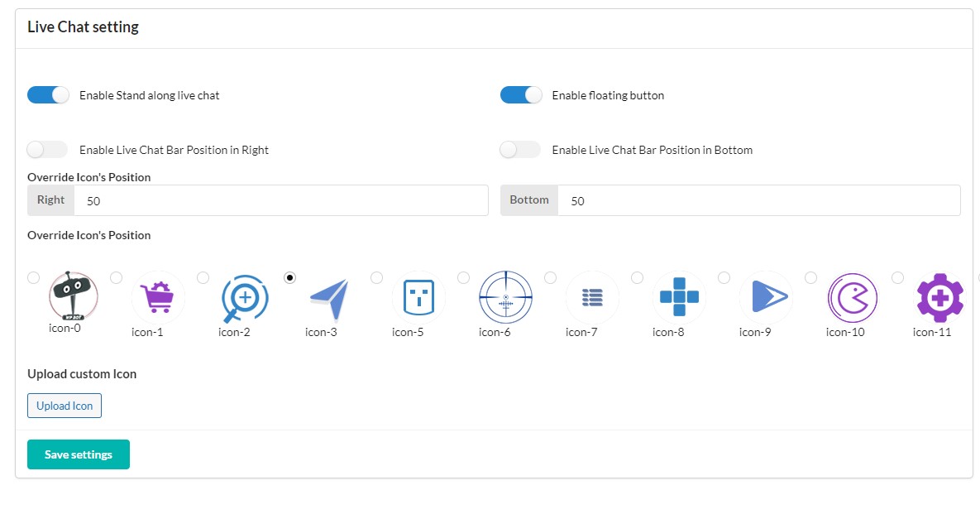Focus the Right position input field
This screenshot has width=980, height=519.
click(280, 200)
